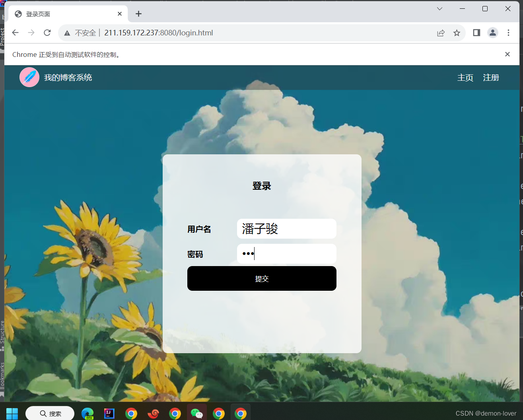Open Windows Start menu
The width and height of the screenshot is (523, 420).
point(12,414)
